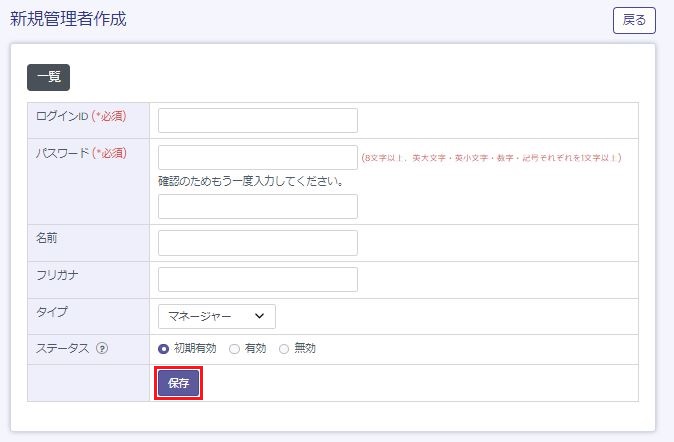Open the タイプ dropdown showing マネージャー

click(x=217, y=316)
